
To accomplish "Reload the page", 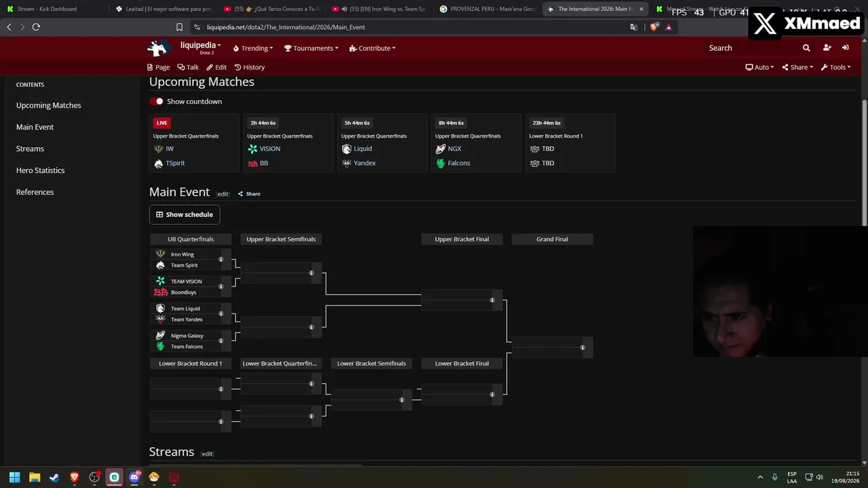I will coord(36,27).
